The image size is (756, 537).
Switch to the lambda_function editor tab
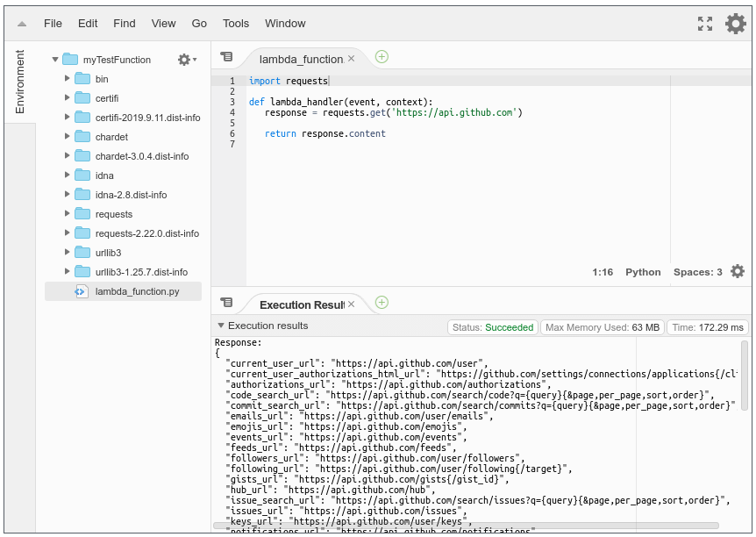(x=301, y=59)
